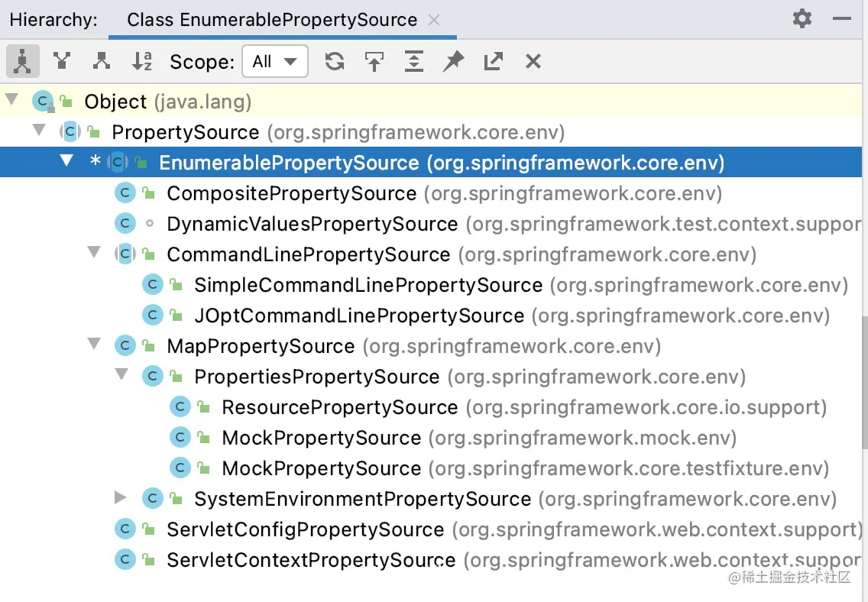Image resolution: width=868 pixels, height=602 pixels.
Task: Pin the hierarchy tab
Action: [x=453, y=61]
